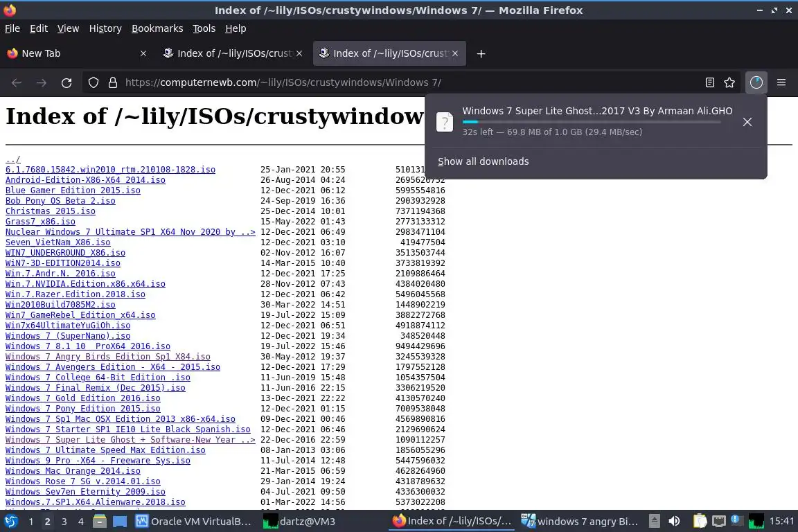Open Bob_Pony_OS_Beta_2.iso link

(x=60, y=201)
